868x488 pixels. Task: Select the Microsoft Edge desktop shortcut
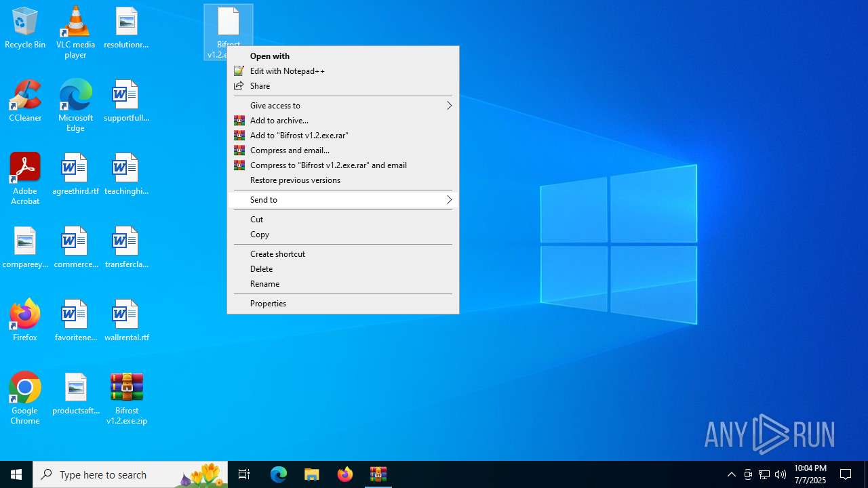[x=75, y=105]
